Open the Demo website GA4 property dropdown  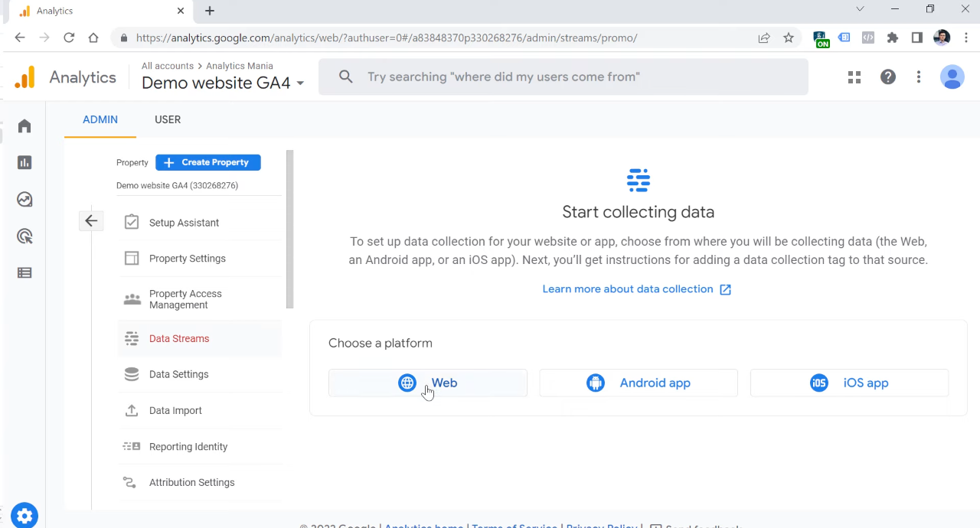click(x=223, y=83)
